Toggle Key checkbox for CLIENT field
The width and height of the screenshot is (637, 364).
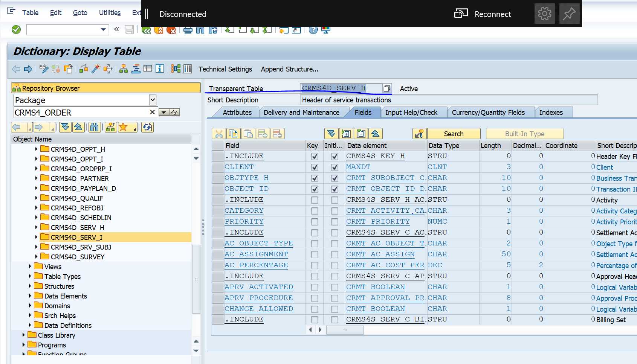(315, 167)
